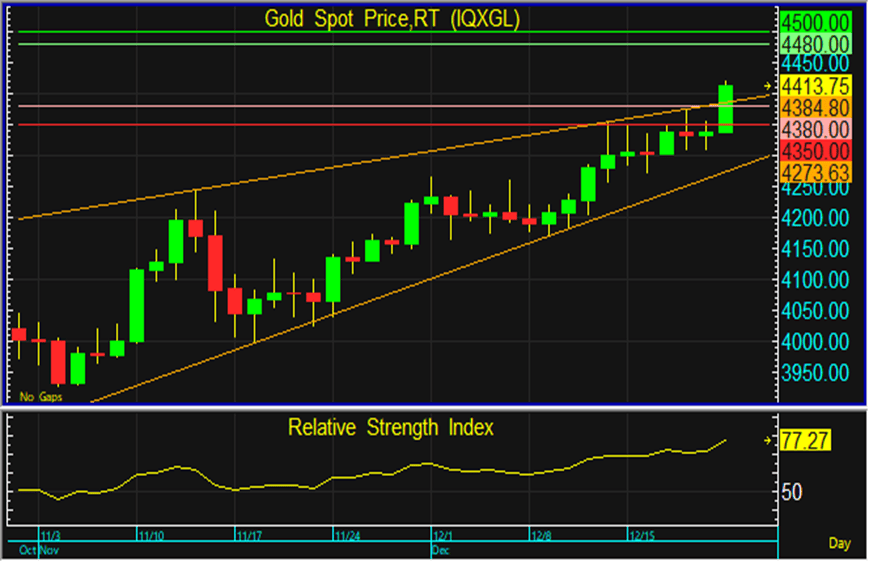The height and width of the screenshot is (562, 869).
Task: Open the Day timeframe selector
Action: point(840,543)
